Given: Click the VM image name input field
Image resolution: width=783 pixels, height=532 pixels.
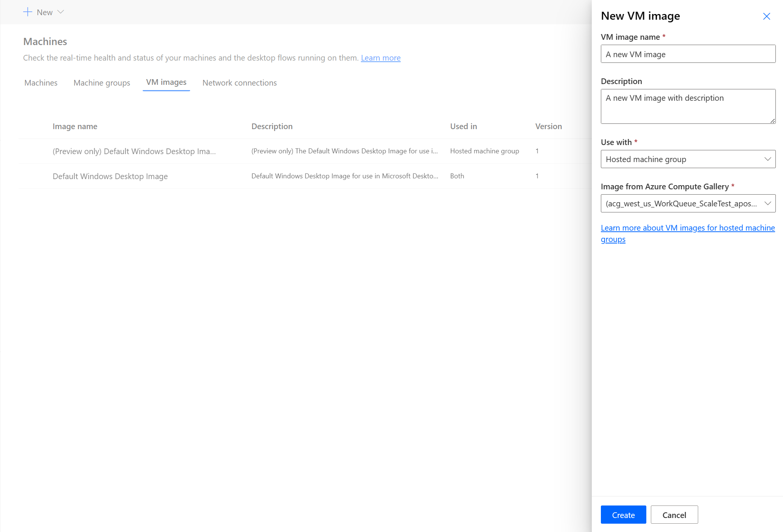Looking at the screenshot, I should click(x=688, y=54).
